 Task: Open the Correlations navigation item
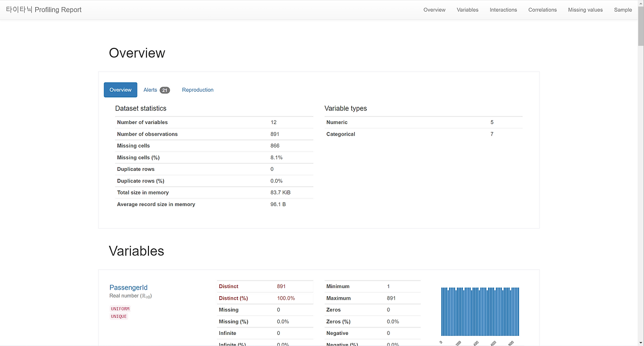(x=542, y=10)
